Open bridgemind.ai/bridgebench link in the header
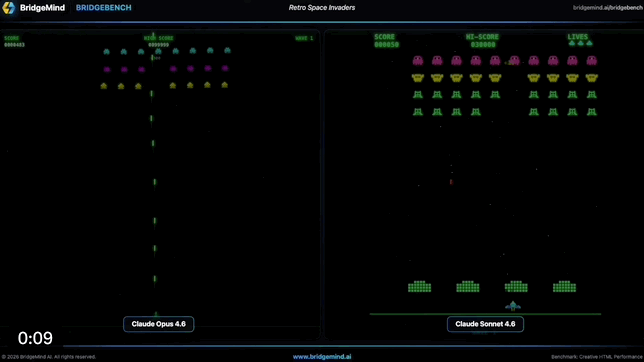Viewport: 644px width, 362px height. (607, 7)
